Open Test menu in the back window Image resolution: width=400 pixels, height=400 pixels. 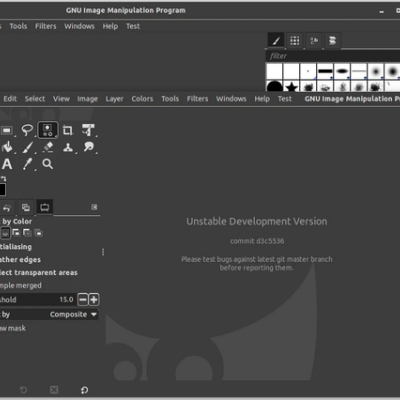133,26
